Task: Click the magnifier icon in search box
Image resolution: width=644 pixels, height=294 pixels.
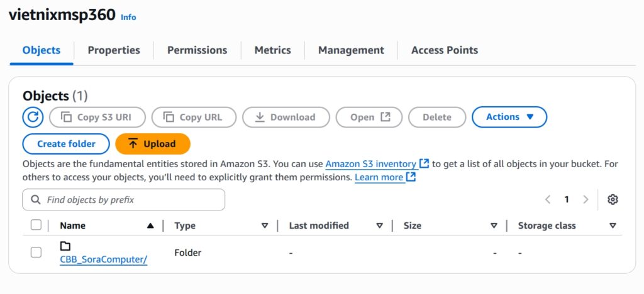Action: [x=36, y=200]
